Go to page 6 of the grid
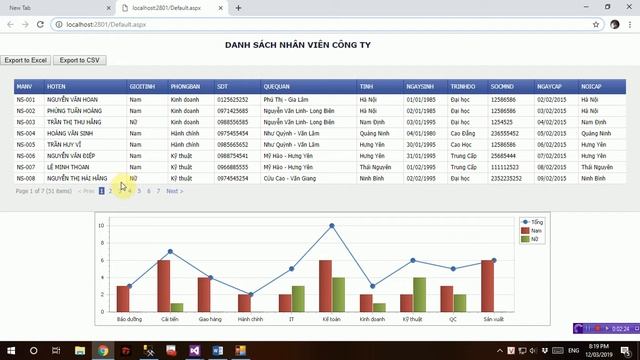 (149, 191)
